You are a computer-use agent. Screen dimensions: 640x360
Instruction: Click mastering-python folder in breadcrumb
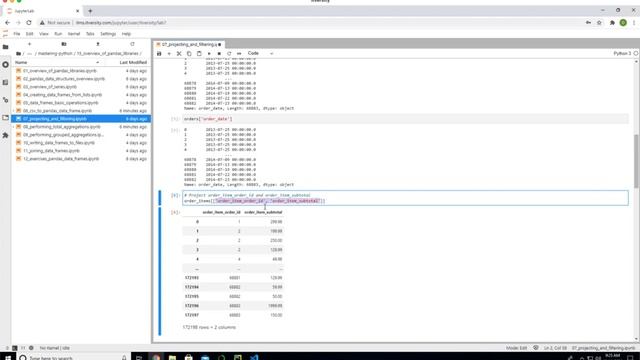(x=55, y=53)
